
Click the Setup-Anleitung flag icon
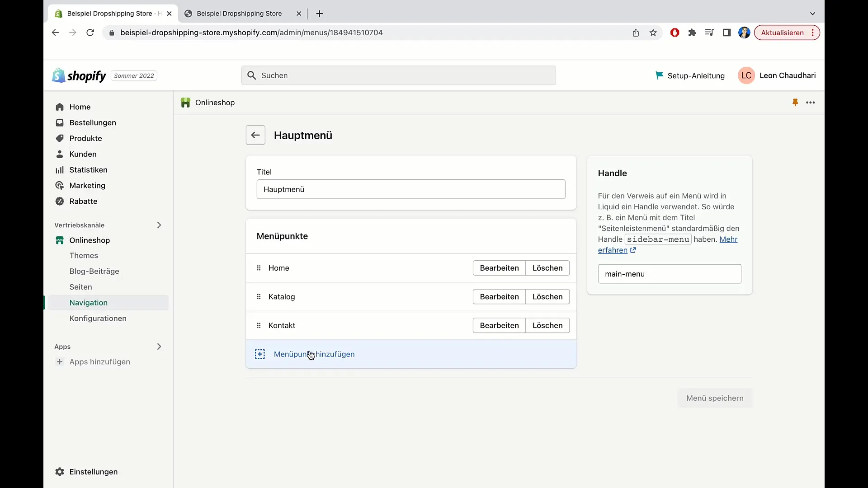click(659, 75)
